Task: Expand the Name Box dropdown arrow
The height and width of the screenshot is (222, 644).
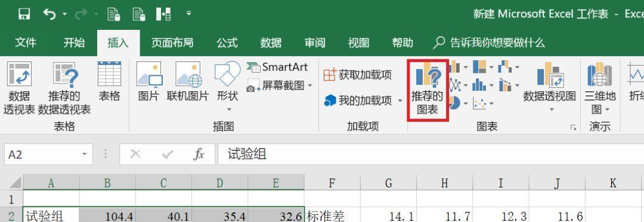Action: pos(85,155)
